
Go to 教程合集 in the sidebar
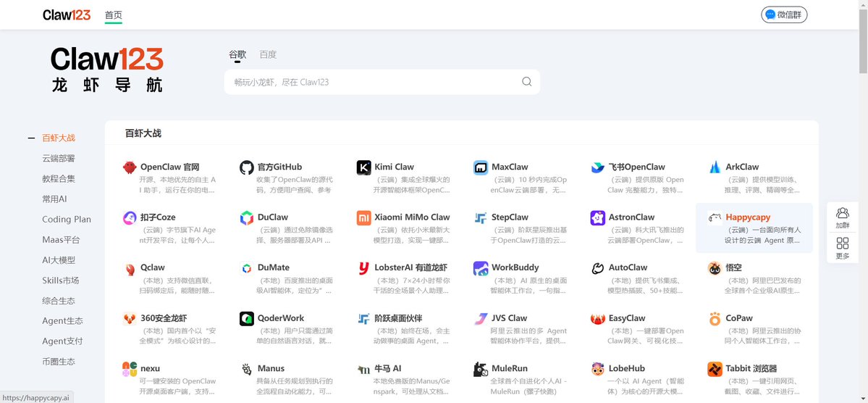pyautogui.click(x=59, y=178)
